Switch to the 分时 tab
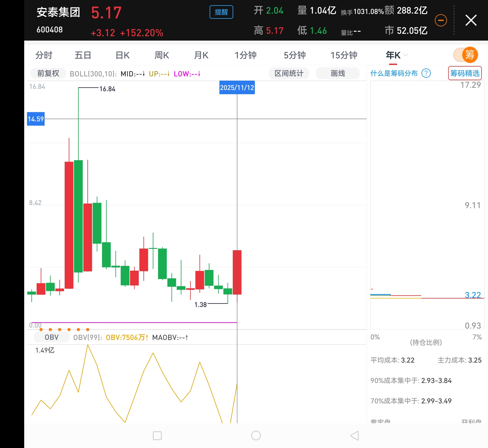Viewport: 488px width, 448px height. [x=44, y=55]
